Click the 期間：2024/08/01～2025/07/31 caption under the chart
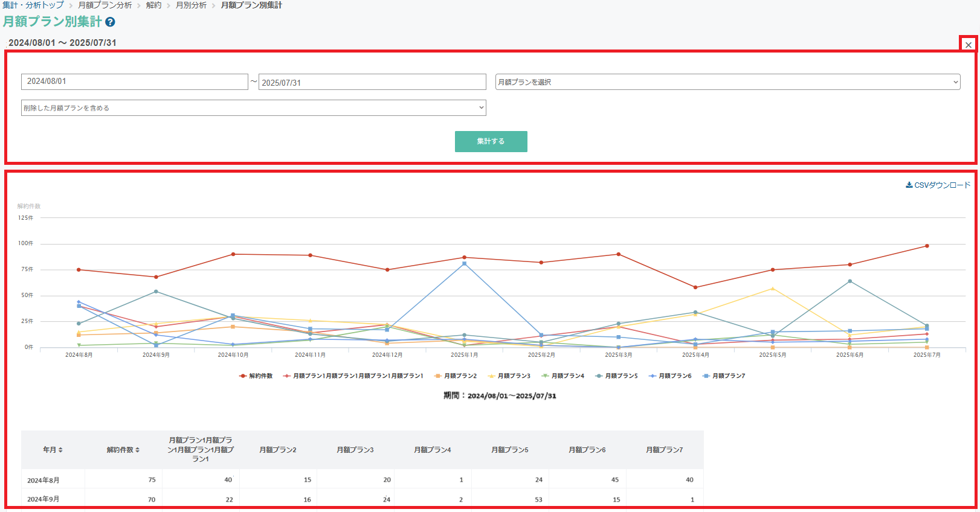 pos(500,396)
